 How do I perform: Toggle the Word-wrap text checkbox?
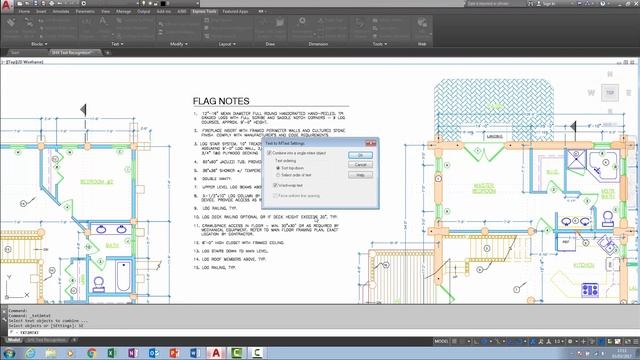pyautogui.click(x=288, y=185)
